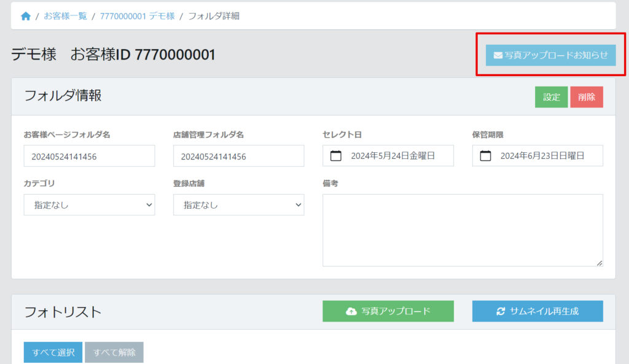
Task: Click the home icon in breadcrumb
Action: (25, 16)
